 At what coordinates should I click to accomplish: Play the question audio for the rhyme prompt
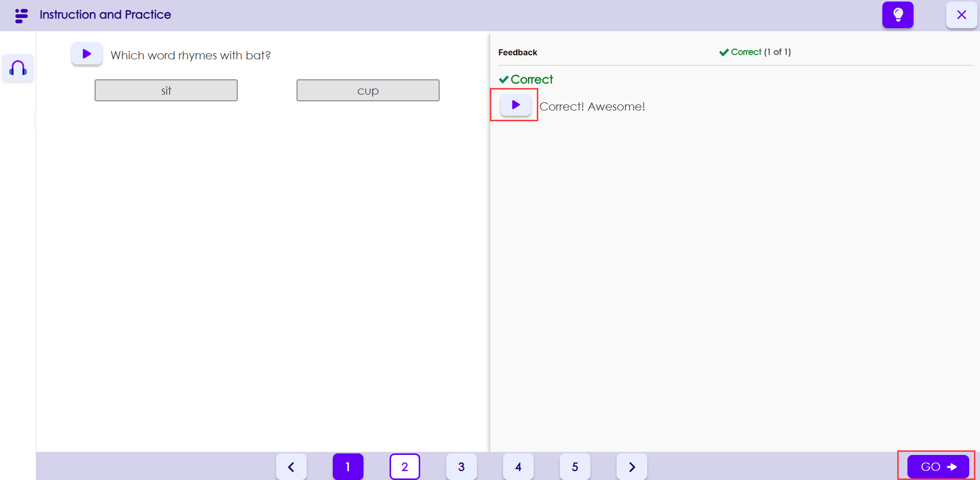(86, 54)
